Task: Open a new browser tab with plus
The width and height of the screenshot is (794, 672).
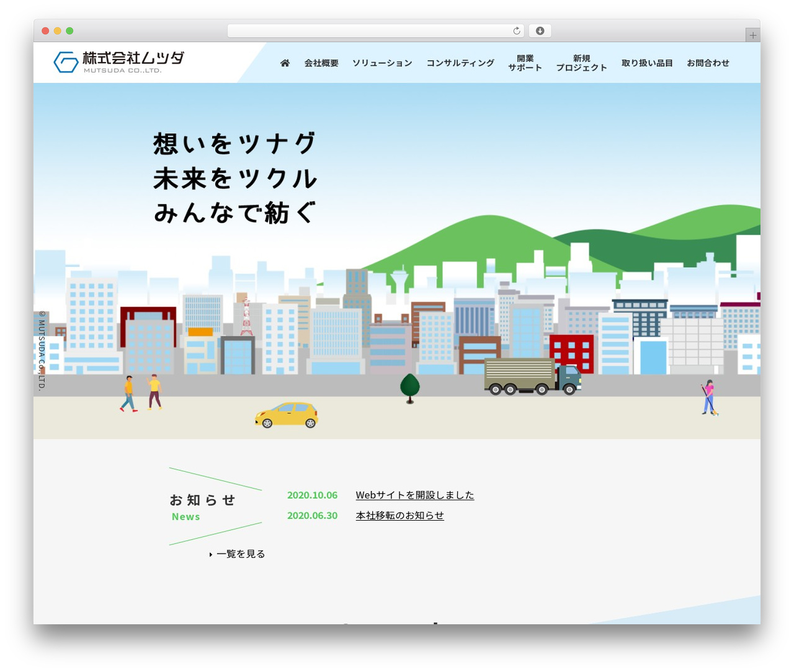Action: click(x=752, y=35)
